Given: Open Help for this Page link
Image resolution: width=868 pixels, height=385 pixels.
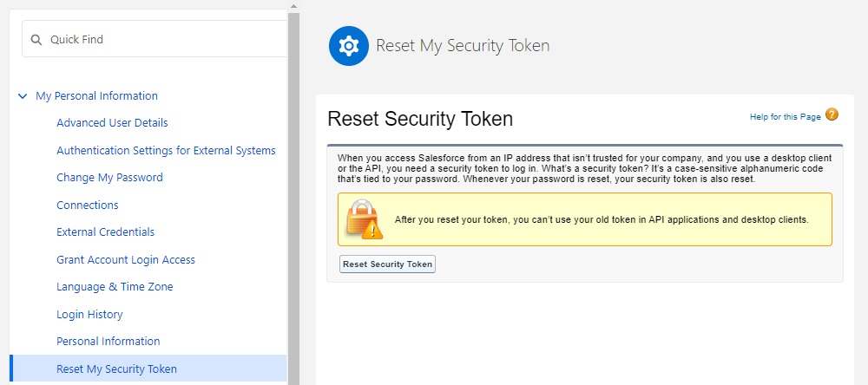Looking at the screenshot, I should pos(785,117).
